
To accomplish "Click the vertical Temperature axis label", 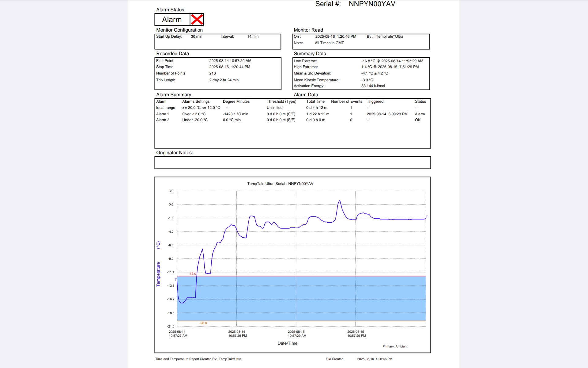I will click(x=158, y=274).
